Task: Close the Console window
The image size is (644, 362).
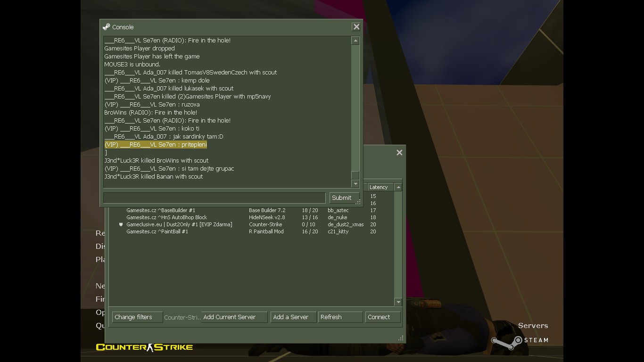Action: (356, 27)
